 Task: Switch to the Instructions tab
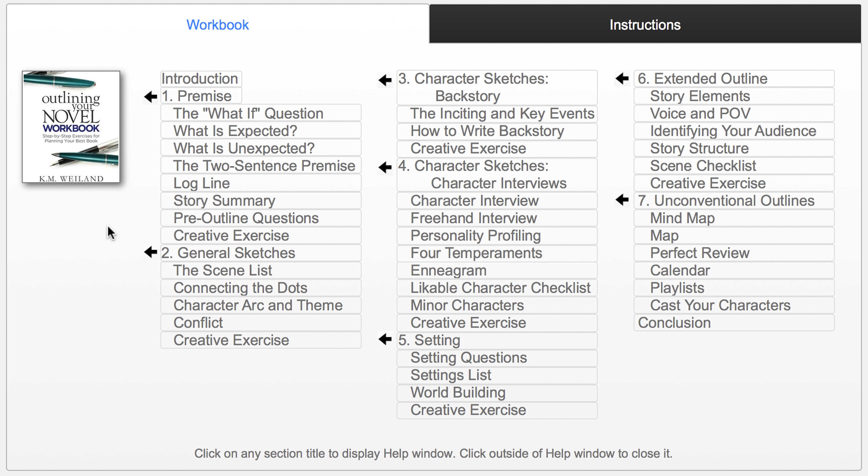[x=644, y=25]
